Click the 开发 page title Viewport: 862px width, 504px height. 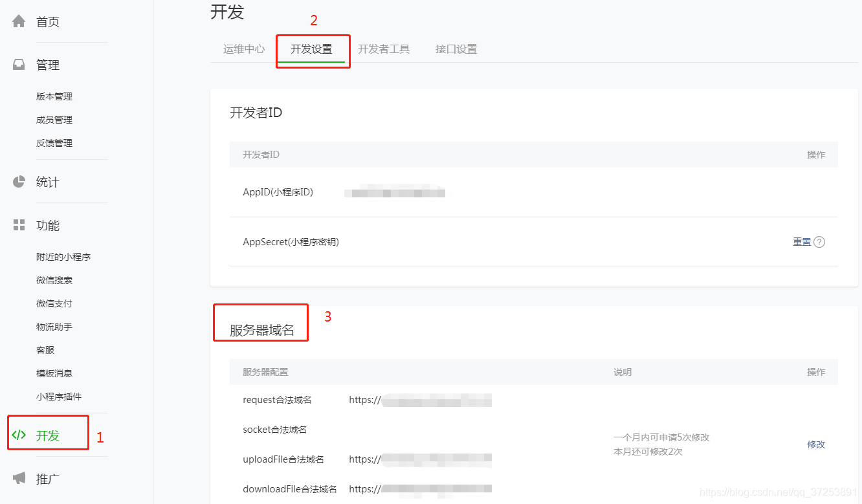pyautogui.click(x=227, y=12)
